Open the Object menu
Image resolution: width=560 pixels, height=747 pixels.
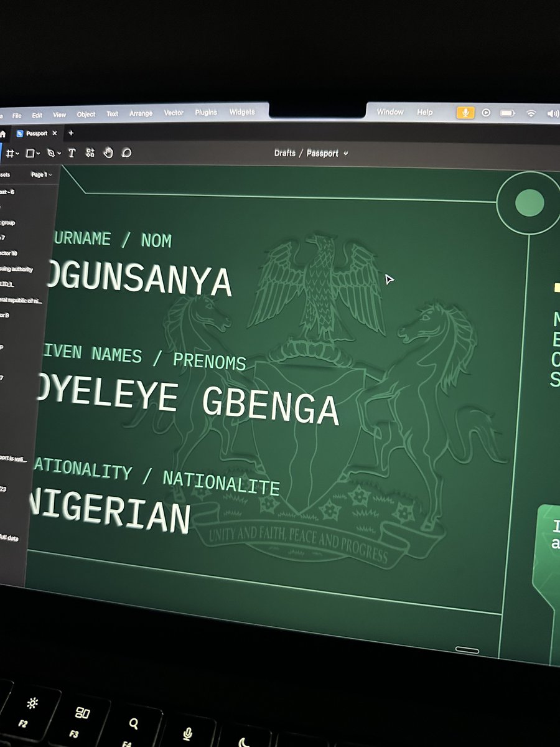[x=86, y=114]
